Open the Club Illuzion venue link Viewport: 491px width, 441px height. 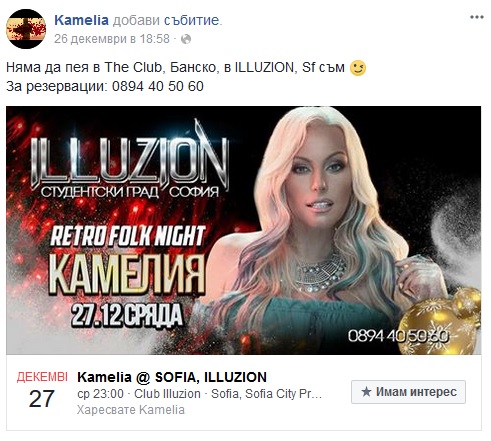coord(167,394)
